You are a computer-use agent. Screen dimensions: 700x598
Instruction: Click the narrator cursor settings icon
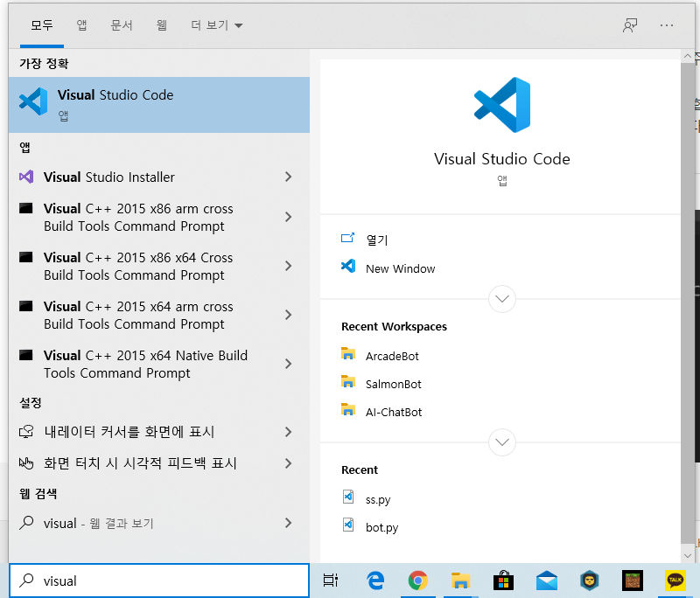pos(26,432)
